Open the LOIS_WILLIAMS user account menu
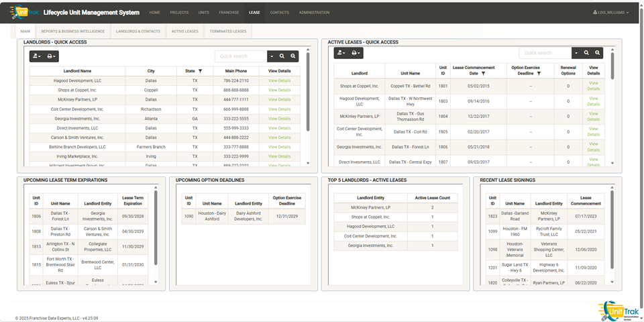 coord(611,12)
